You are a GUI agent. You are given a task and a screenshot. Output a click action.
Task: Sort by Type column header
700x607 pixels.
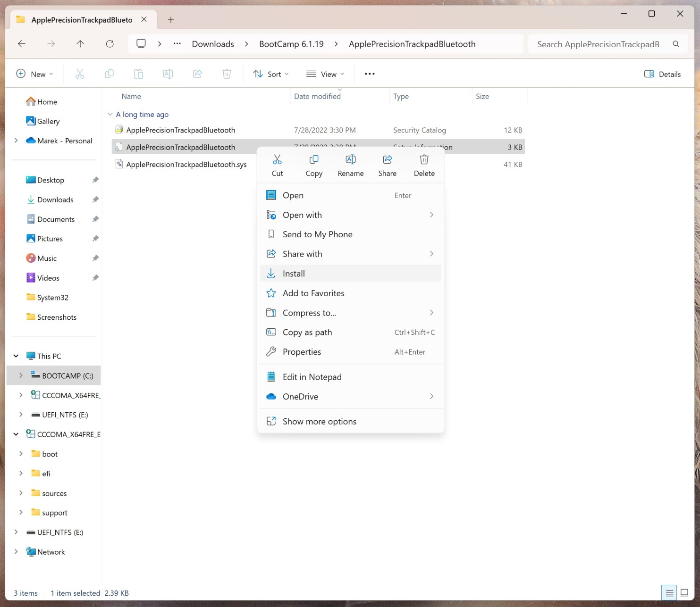point(401,96)
